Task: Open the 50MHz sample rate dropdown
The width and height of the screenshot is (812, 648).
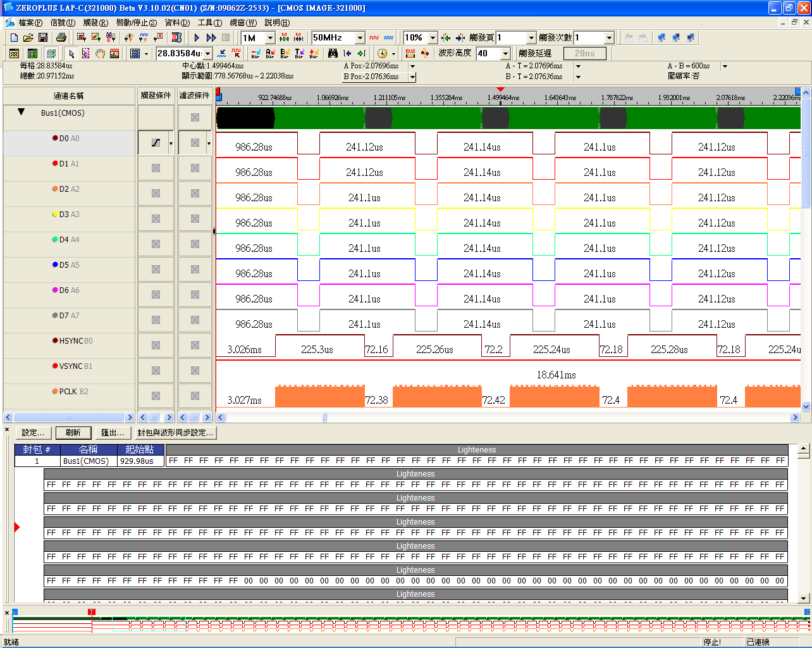Action: click(360, 38)
